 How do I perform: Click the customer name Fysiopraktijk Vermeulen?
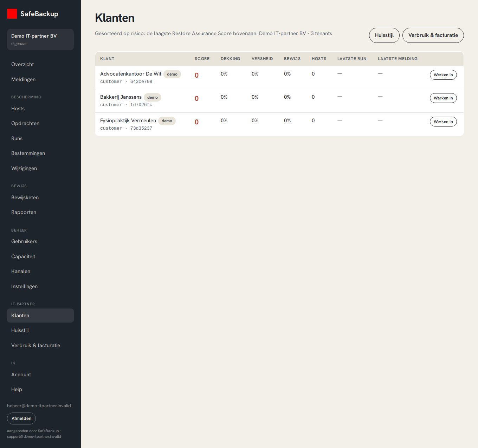tap(128, 121)
